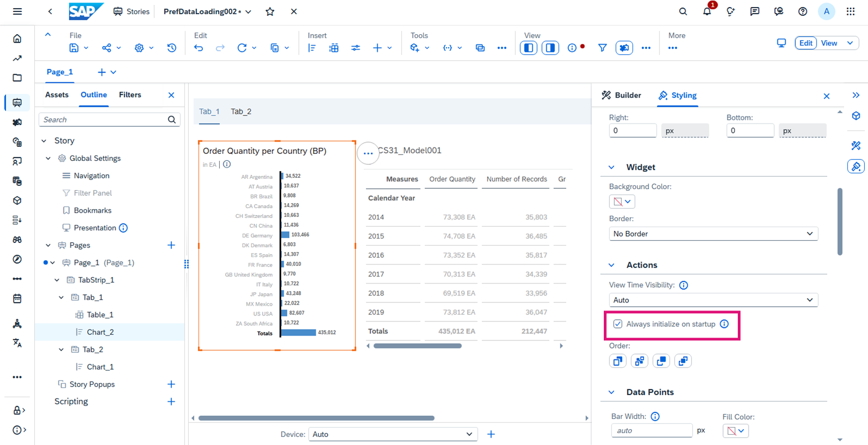Image resolution: width=868 pixels, height=445 pixels.
Task: Select the Page_1 page tab
Action: pos(60,72)
